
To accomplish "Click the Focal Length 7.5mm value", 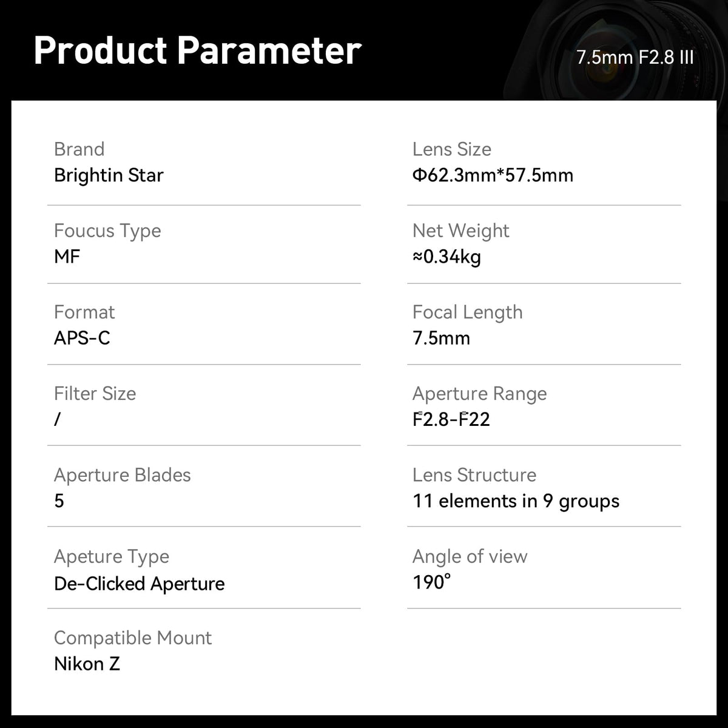I will (x=441, y=338).
